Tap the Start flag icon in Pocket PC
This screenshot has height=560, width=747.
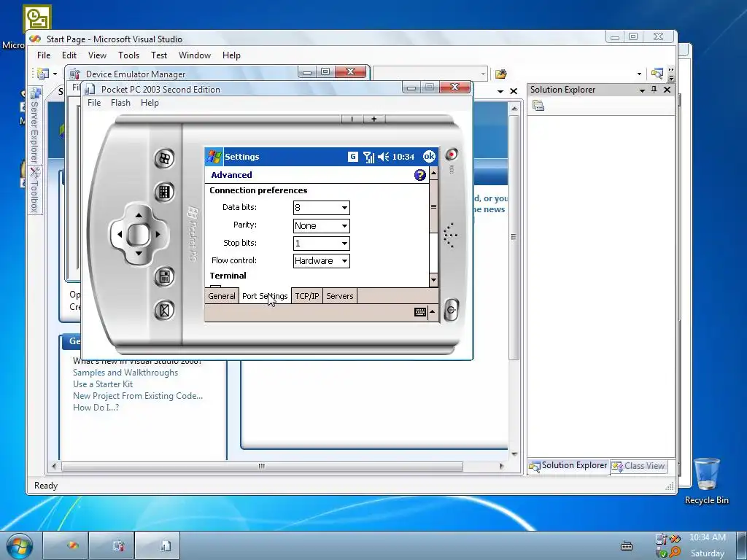coord(214,157)
